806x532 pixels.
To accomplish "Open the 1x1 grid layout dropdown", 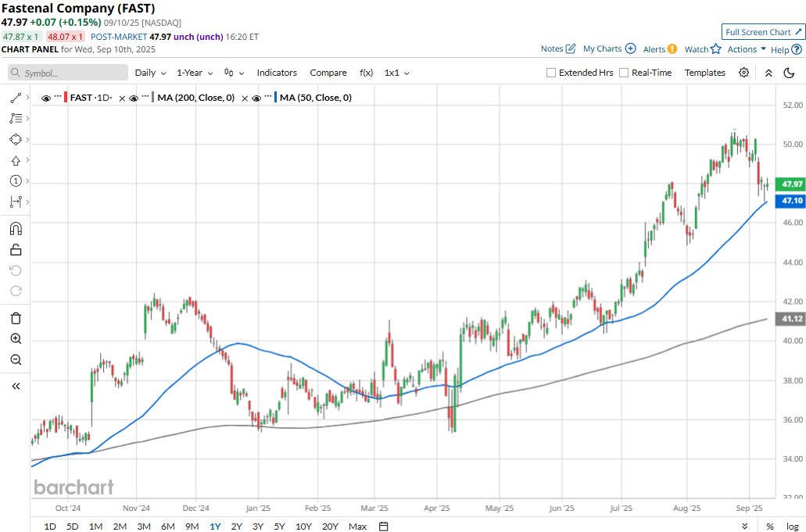I will (x=396, y=73).
